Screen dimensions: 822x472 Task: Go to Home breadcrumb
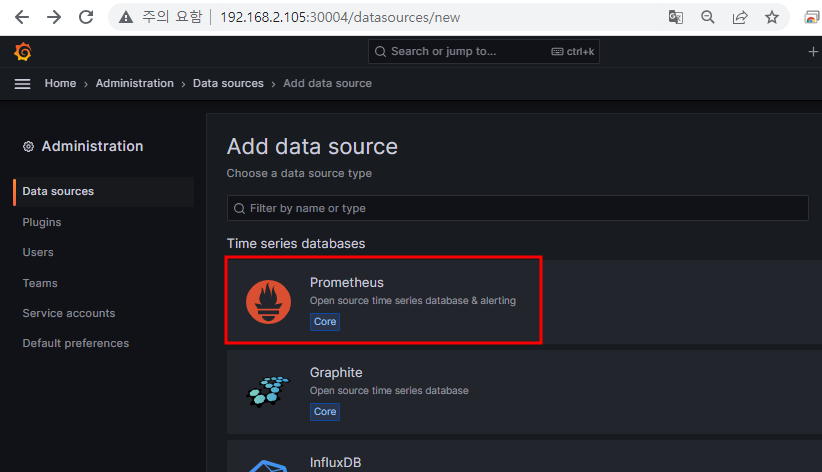tap(60, 83)
